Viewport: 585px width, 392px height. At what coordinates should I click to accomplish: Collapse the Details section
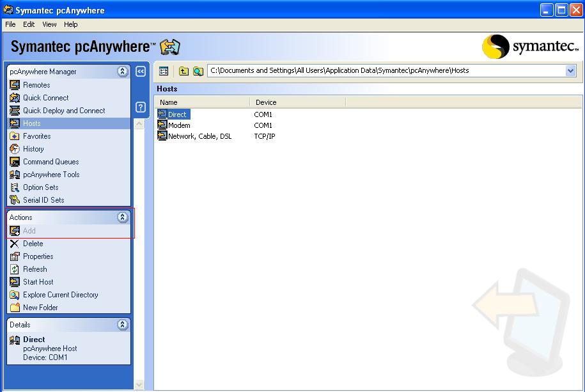pyautogui.click(x=122, y=325)
